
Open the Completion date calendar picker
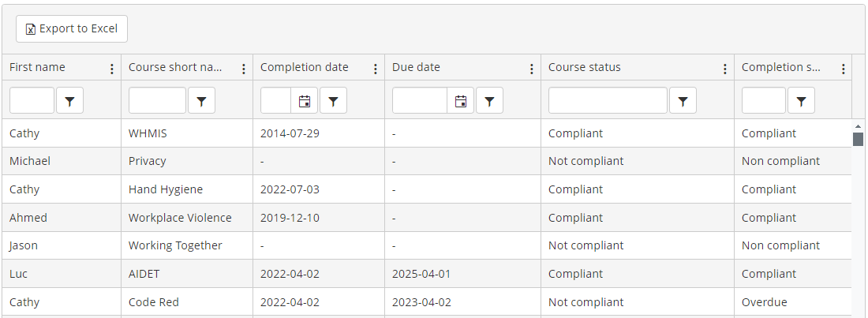pos(304,101)
